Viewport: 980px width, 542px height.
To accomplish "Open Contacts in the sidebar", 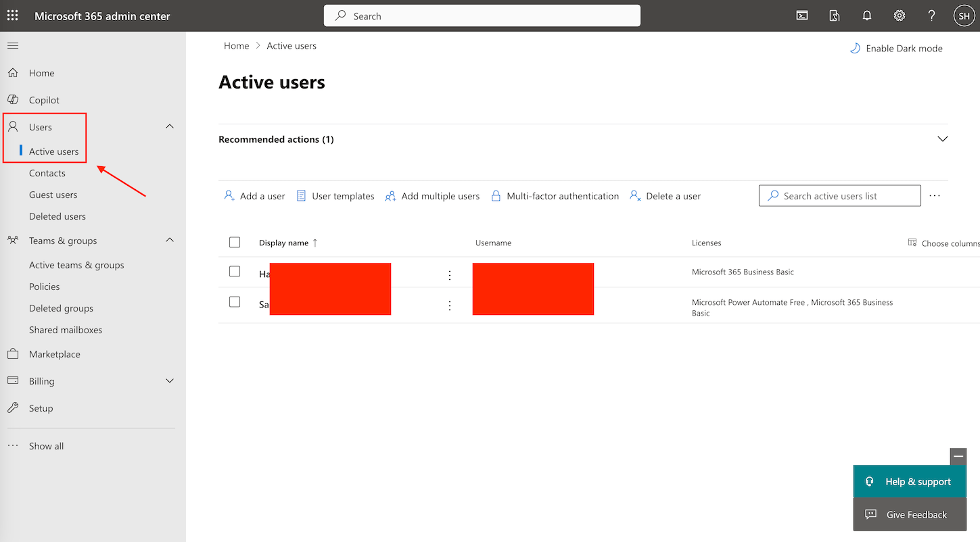I will tap(47, 173).
